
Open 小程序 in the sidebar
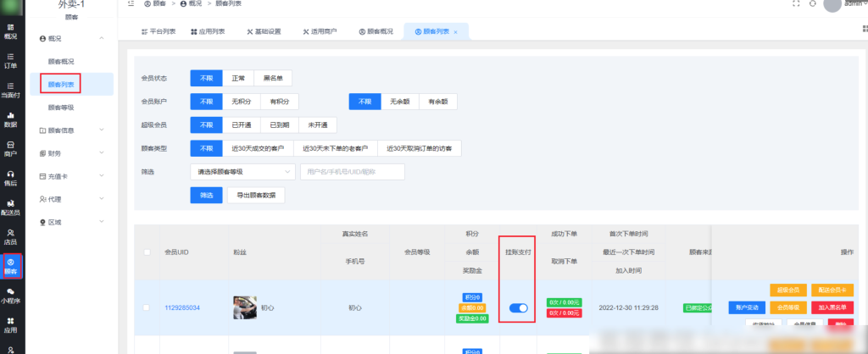click(10, 296)
